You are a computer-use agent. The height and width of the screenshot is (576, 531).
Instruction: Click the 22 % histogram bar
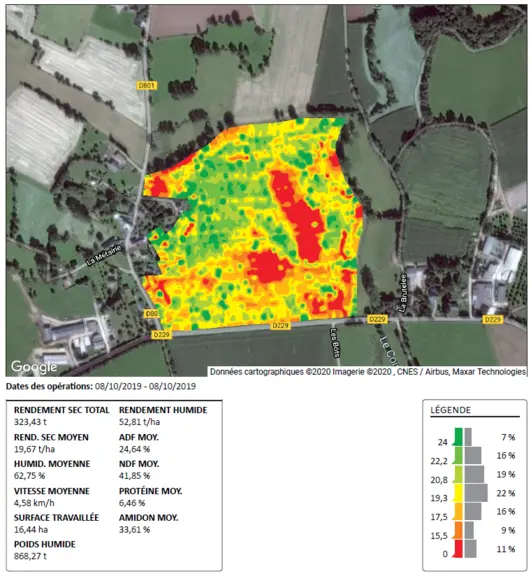[x=476, y=493]
